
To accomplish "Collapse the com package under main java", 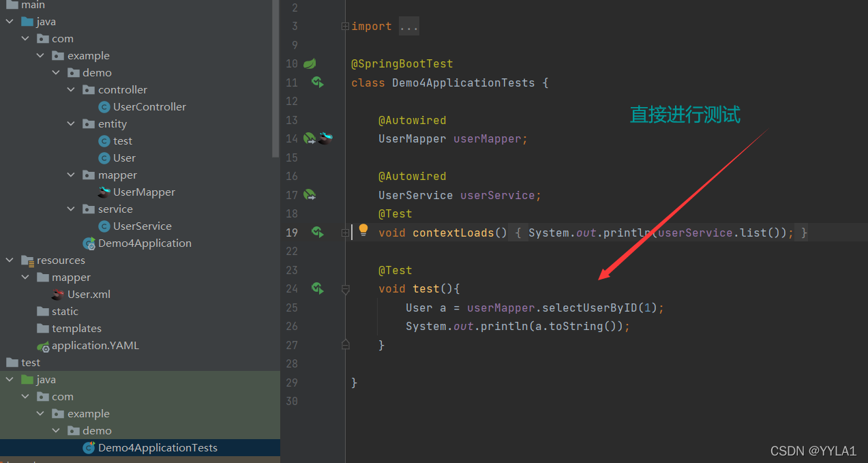I will [25, 39].
